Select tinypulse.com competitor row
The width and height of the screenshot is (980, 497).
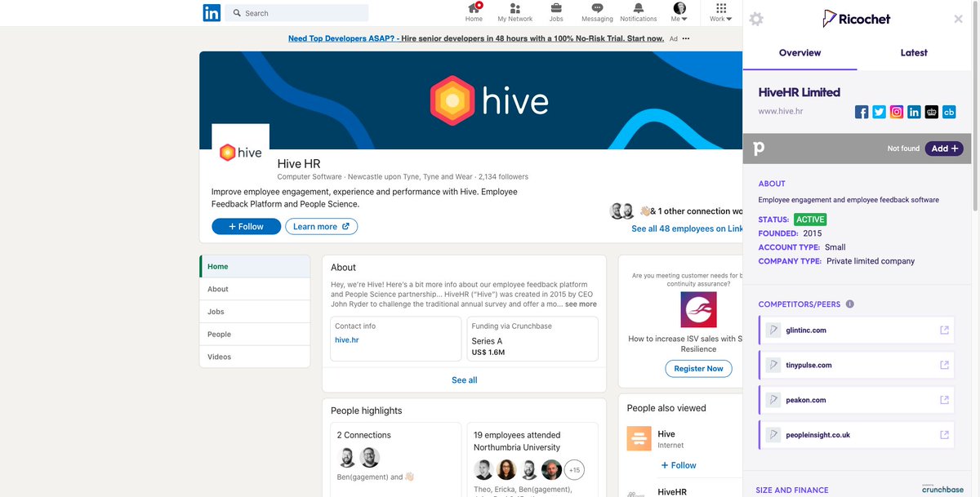(857, 365)
